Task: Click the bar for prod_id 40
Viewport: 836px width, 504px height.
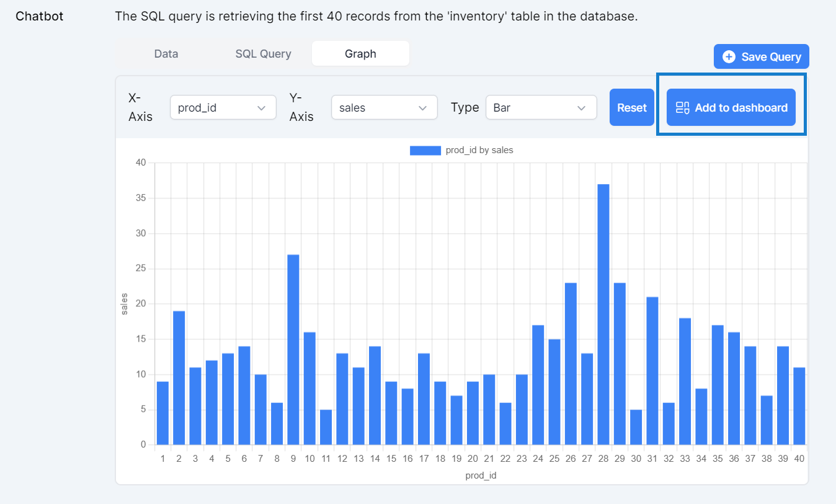Action: click(799, 406)
